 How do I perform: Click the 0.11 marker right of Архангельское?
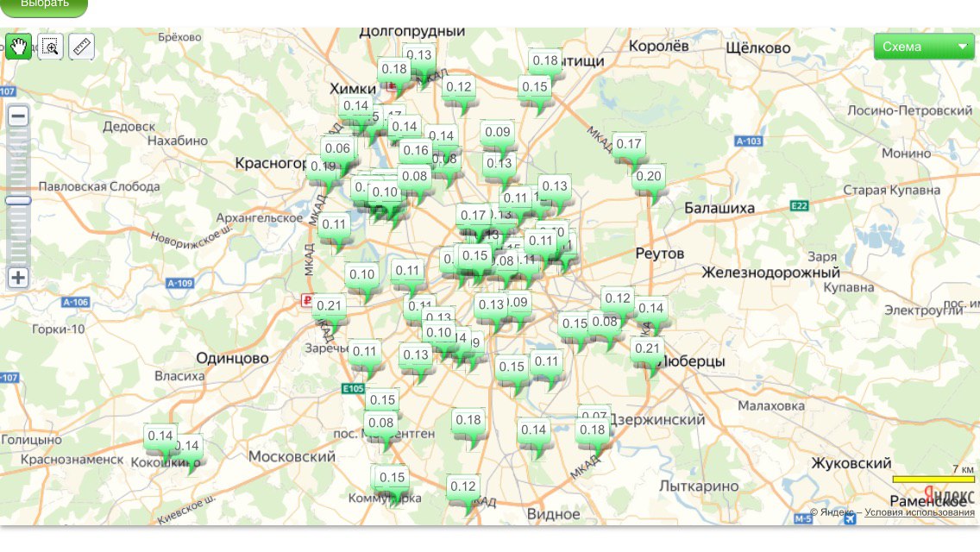[334, 224]
